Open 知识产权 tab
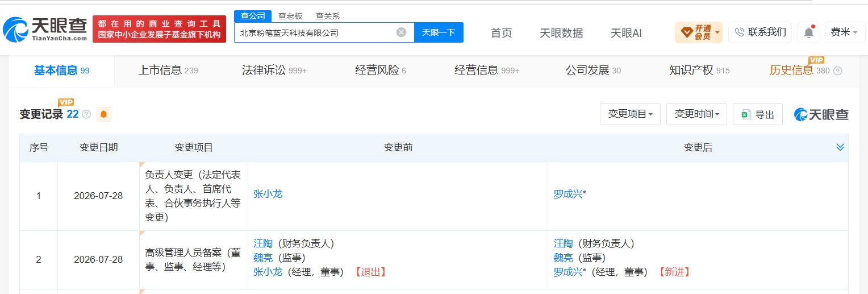 point(699,71)
